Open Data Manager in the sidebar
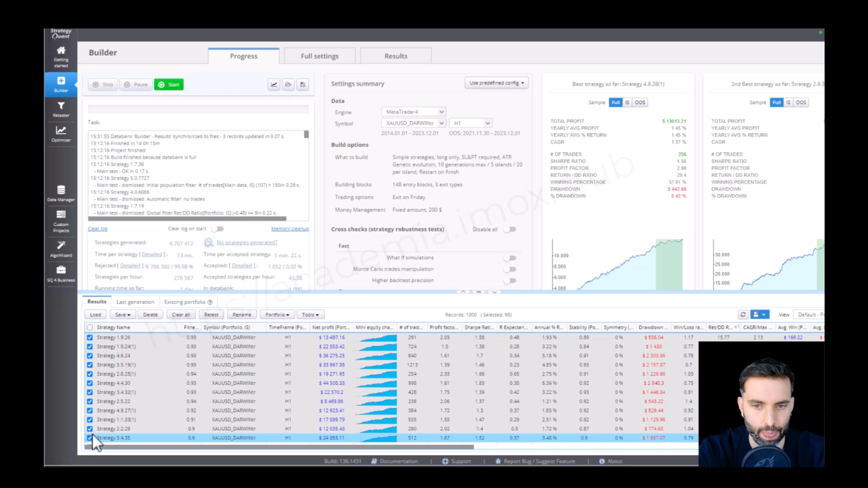 coord(61,193)
